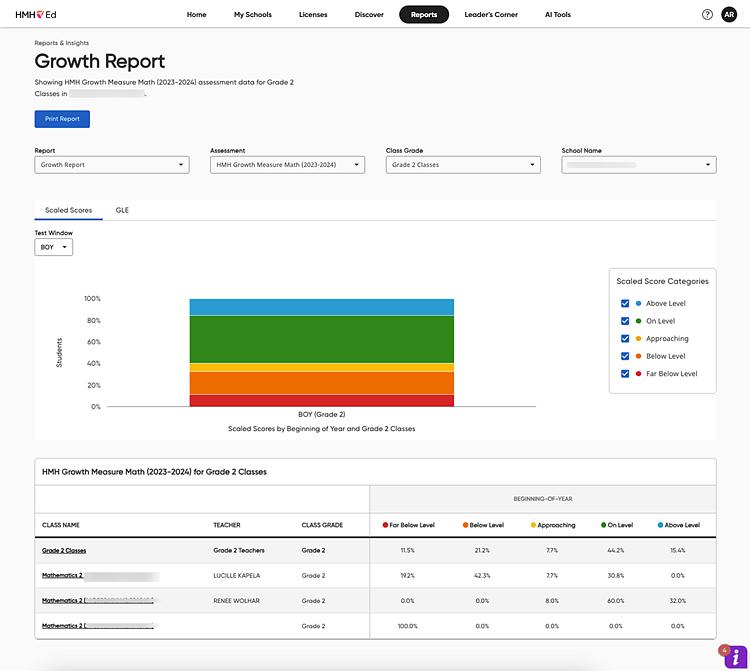This screenshot has height=671, width=750.
Task: Click the orange Below Level bar segment
Action: coord(321,383)
